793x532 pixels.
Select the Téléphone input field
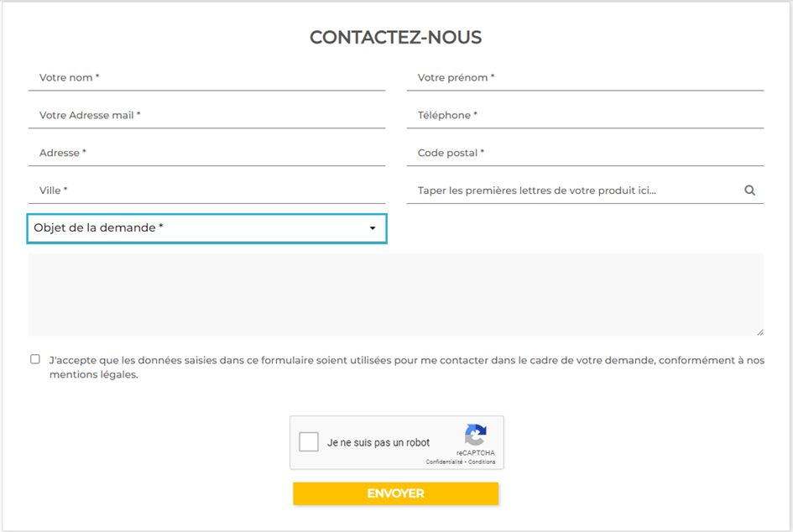[x=585, y=115]
